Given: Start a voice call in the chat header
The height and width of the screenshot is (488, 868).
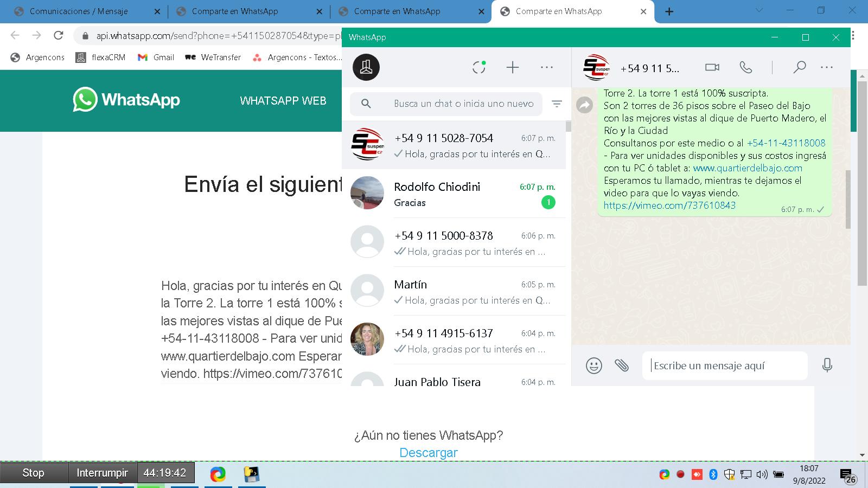Looking at the screenshot, I should [746, 67].
